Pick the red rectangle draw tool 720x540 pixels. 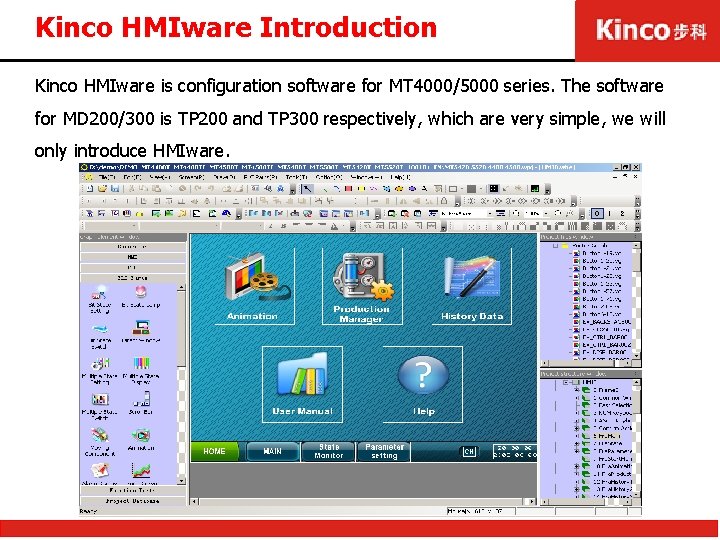[x=348, y=188]
